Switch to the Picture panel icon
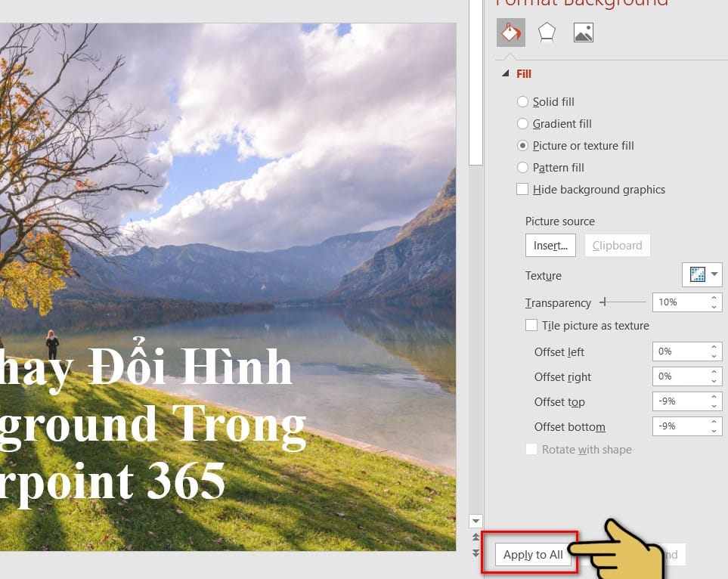 (x=583, y=32)
